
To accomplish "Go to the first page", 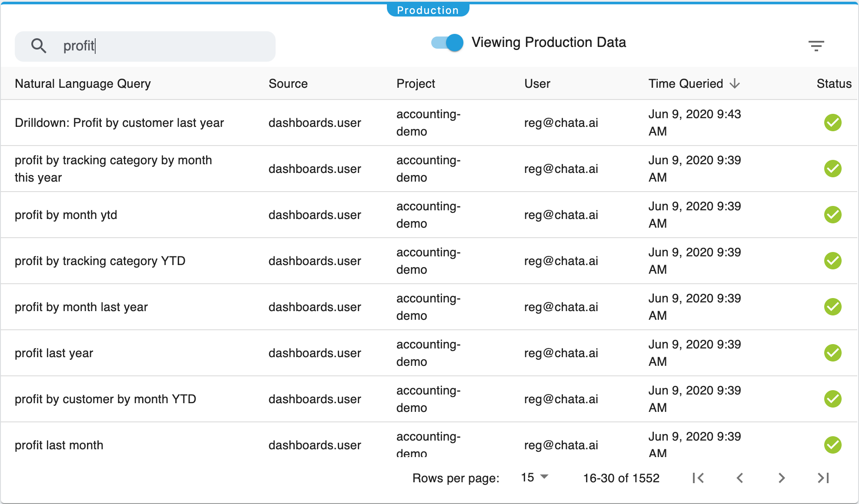I will pos(698,478).
